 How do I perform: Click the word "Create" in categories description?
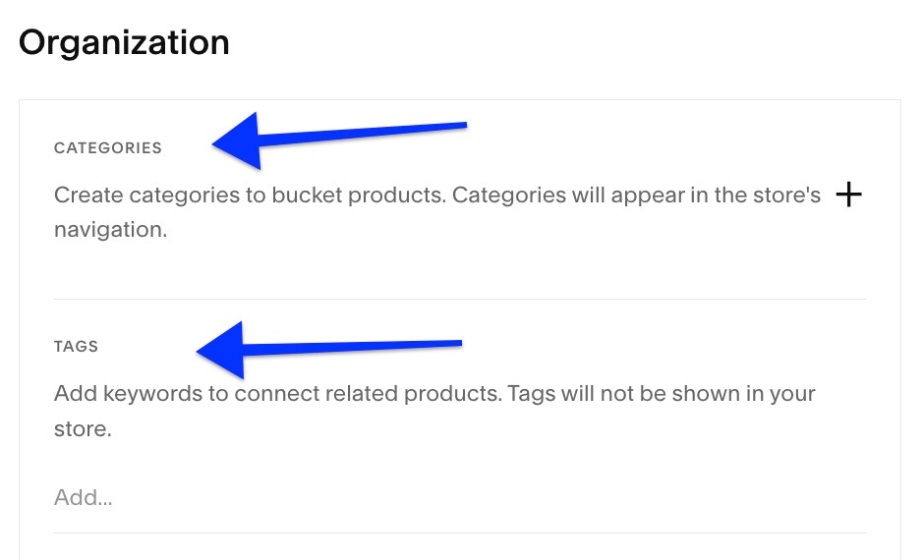pos(87,196)
